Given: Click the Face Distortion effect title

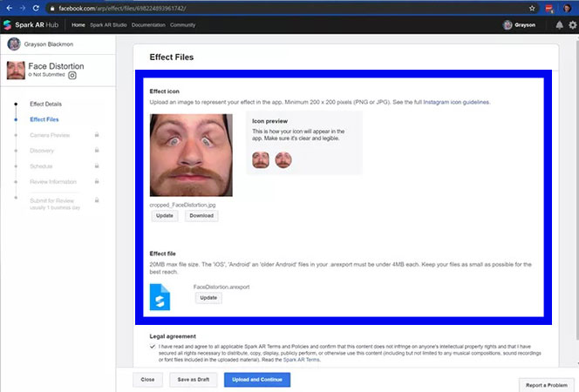Looking at the screenshot, I should pos(56,66).
